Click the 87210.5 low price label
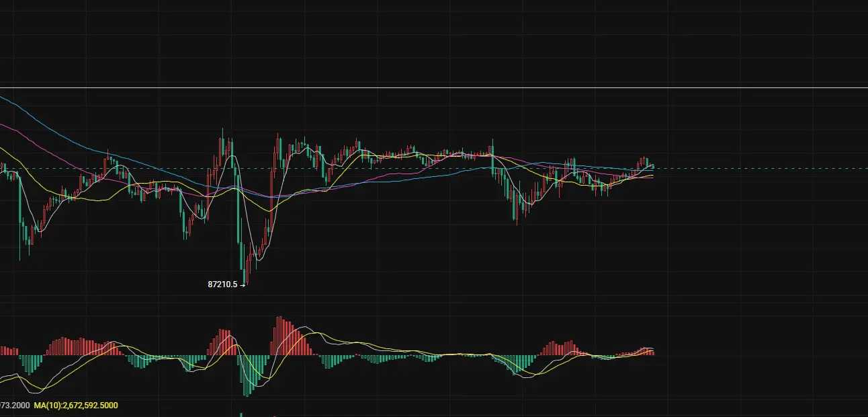This screenshot has height=417, width=868. tap(222, 285)
